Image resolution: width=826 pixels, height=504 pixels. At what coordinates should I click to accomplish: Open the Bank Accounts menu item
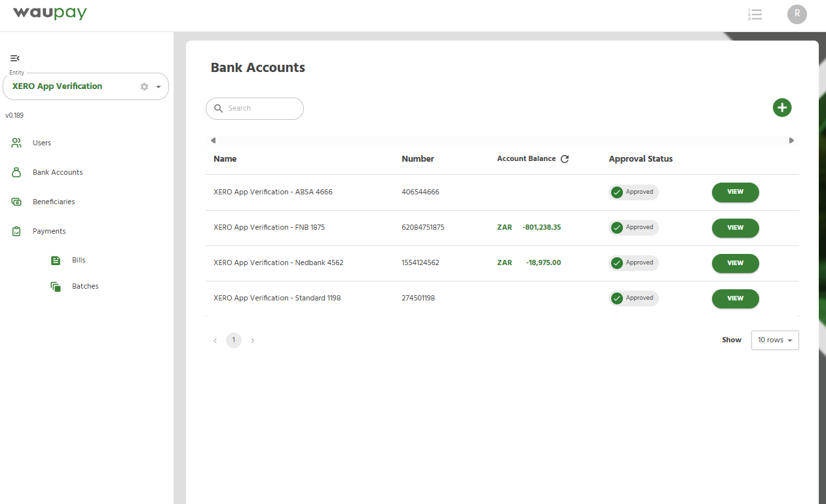pos(58,172)
